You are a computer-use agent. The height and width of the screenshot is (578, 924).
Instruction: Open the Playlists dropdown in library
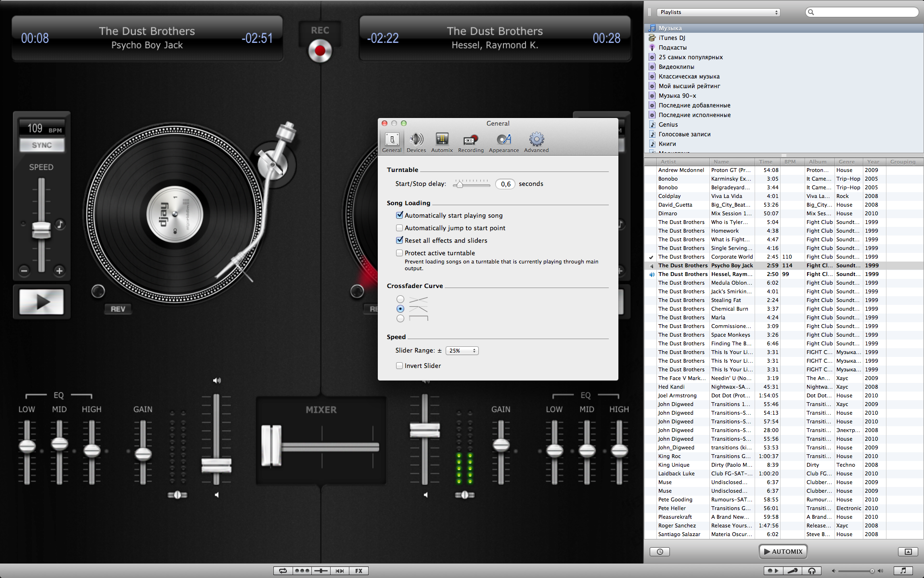coord(719,12)
